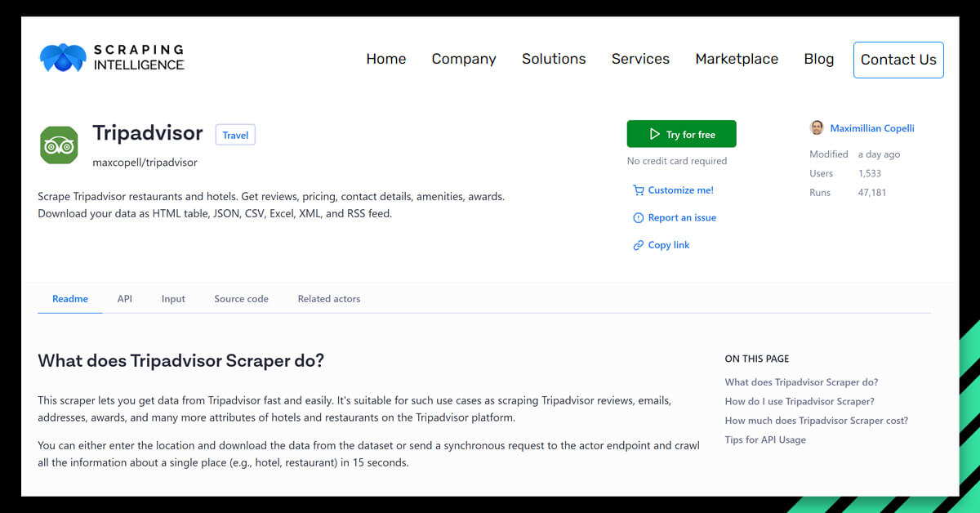The width and height of the screenshot is (980, 513).
Task: Click the chain link icon beside Copy link
Action: pyautogui.click(x=639, y=245)
